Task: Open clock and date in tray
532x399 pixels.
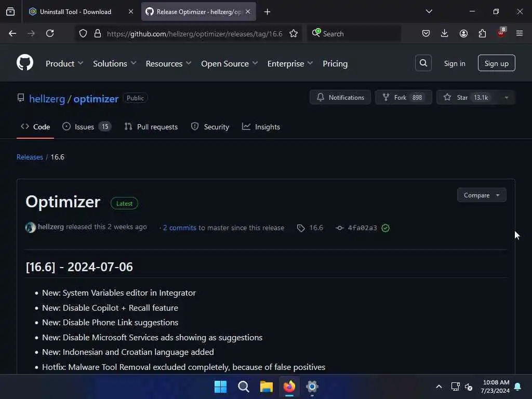Action: point(495,387)
